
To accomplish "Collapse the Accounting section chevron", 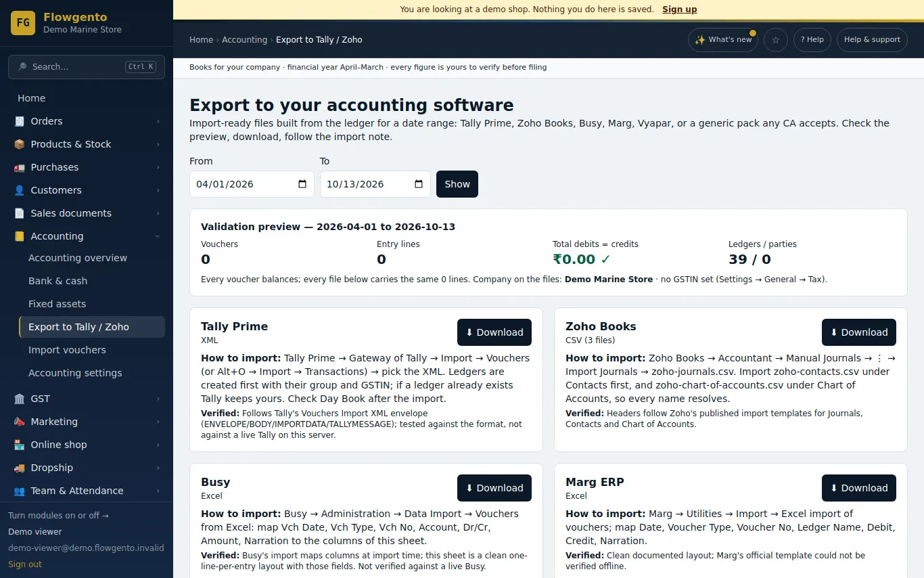I will click(158, 236).
